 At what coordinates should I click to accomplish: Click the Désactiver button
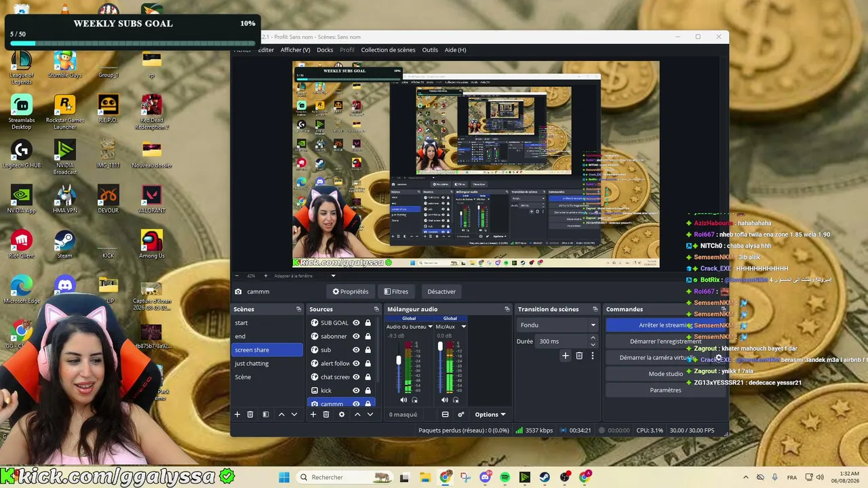click(441, 291)
